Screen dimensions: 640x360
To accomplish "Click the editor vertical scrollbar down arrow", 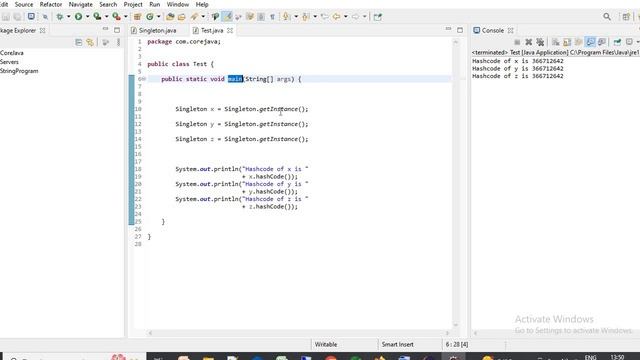I will click(x=456, y=324).
